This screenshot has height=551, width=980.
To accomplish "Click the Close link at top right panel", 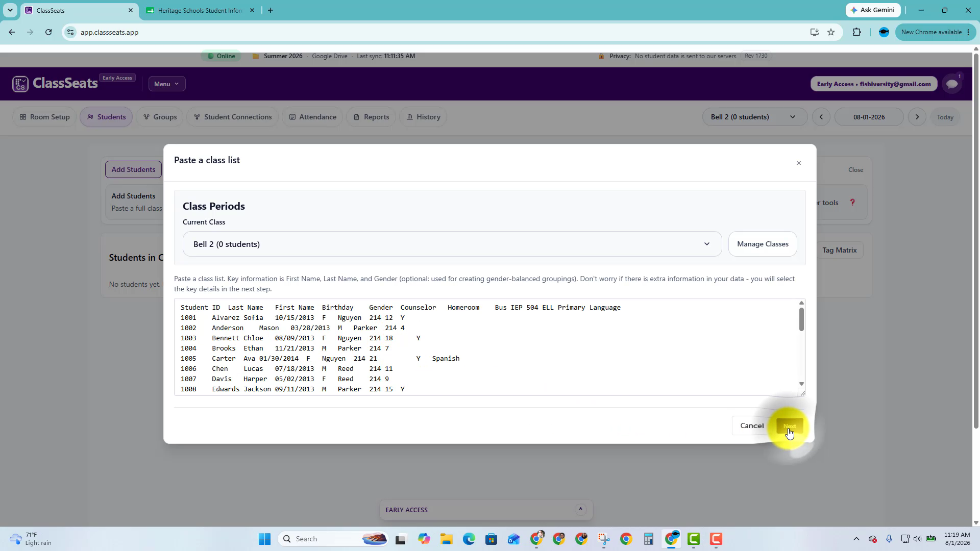I will pos(856,170).
